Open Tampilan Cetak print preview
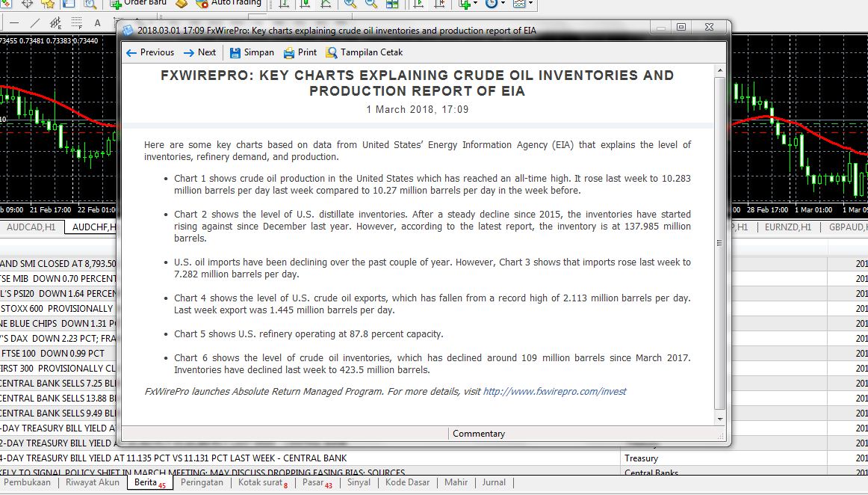 365,52
